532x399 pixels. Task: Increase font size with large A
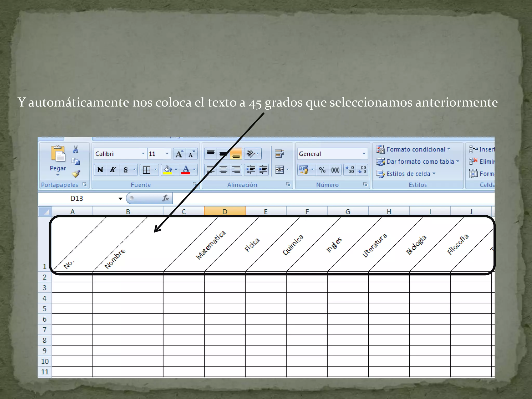[x=179, y=154]
